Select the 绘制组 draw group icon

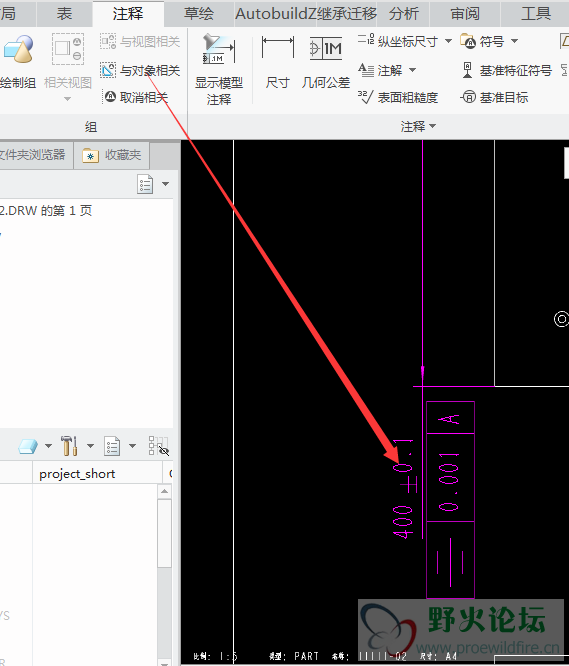(x=18, y=49)
